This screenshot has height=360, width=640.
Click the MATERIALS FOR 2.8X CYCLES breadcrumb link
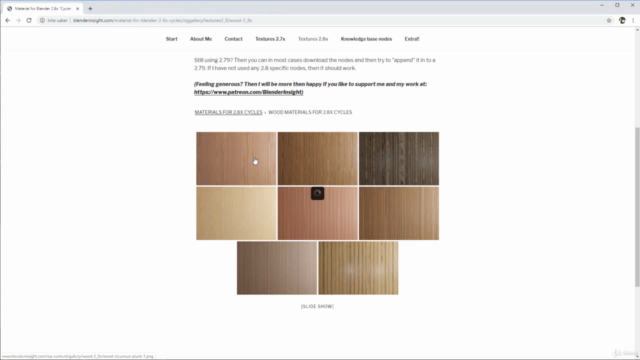point(229,112)
